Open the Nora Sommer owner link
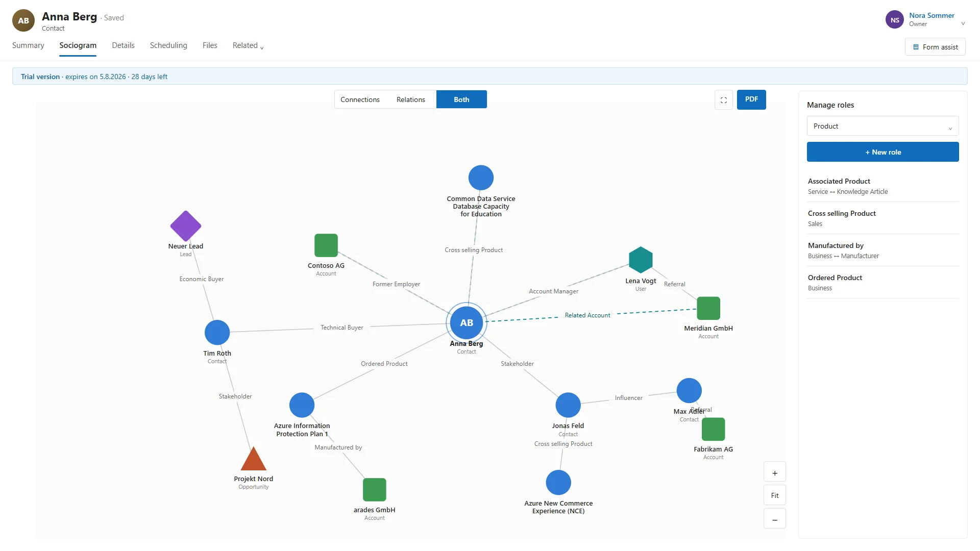 click(x=932, y=15)
